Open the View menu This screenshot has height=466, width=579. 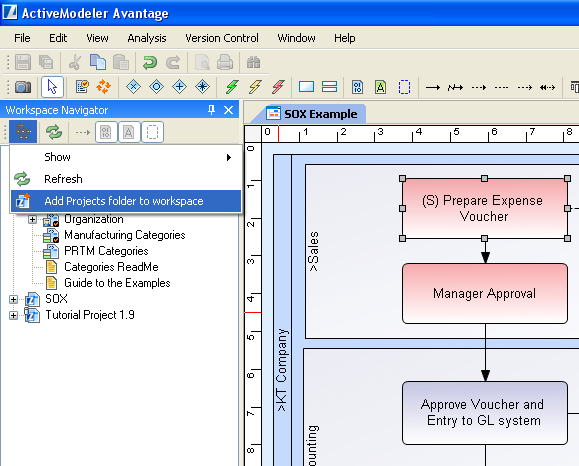(97, 38)
